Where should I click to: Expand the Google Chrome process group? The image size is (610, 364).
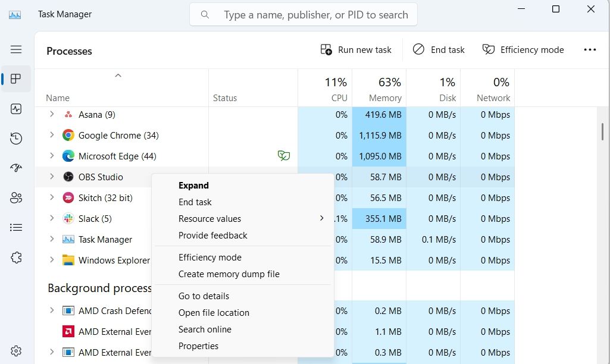pyautogui.click(x=52, y=135)
